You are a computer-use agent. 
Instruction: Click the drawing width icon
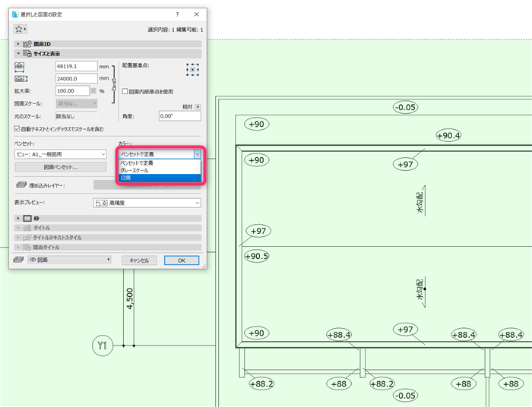tap(19, 67)
